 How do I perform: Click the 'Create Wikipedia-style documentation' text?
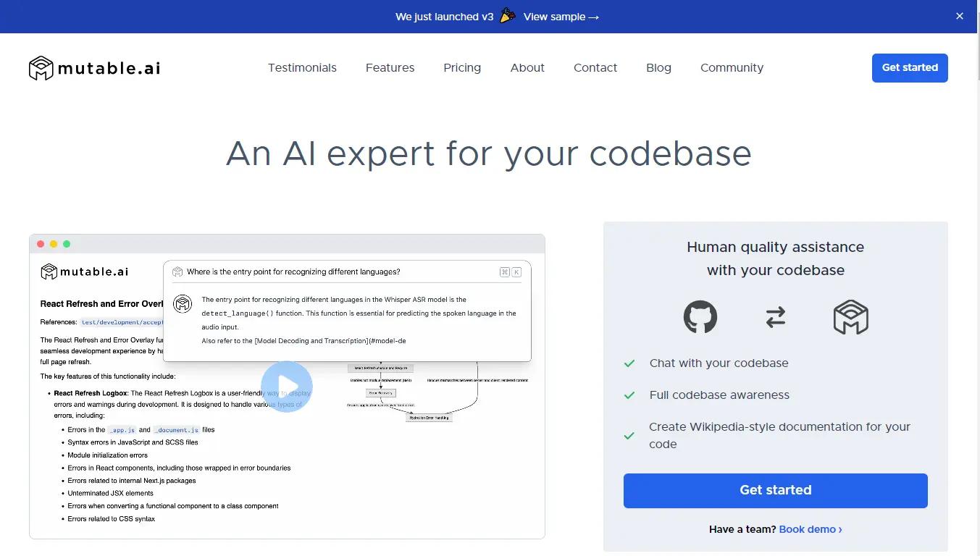[x=779, y=435]
